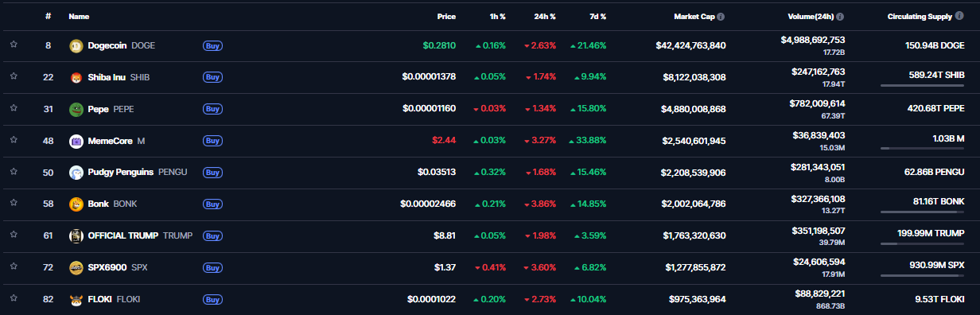Click the MemeCore coin logo
This screenshot has width=980, height=315.
click(x=76, y=141)
